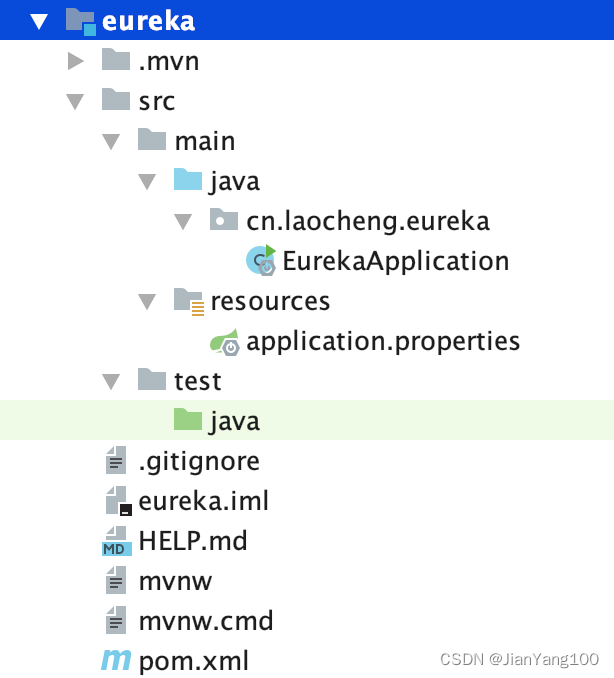Click the eureka module folder icon
The height and width of the screenshot is (678, 614).
[80, 22]
